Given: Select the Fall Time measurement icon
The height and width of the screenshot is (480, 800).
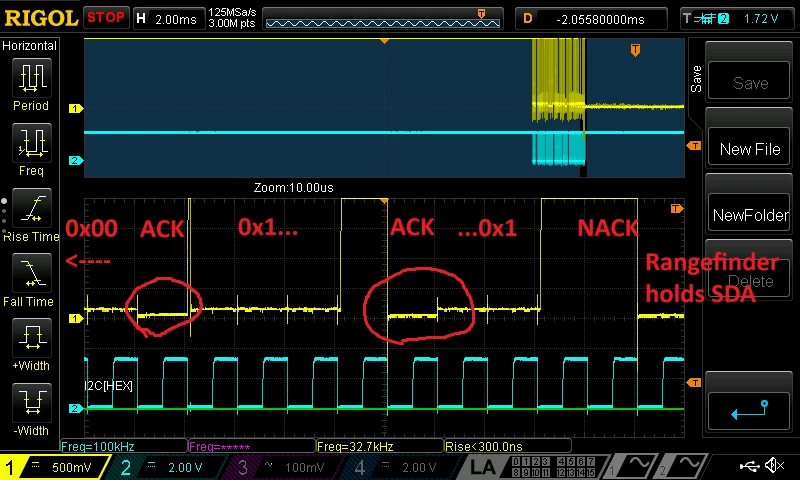Looking at the screenshot, I should click(x=32, y=273).
